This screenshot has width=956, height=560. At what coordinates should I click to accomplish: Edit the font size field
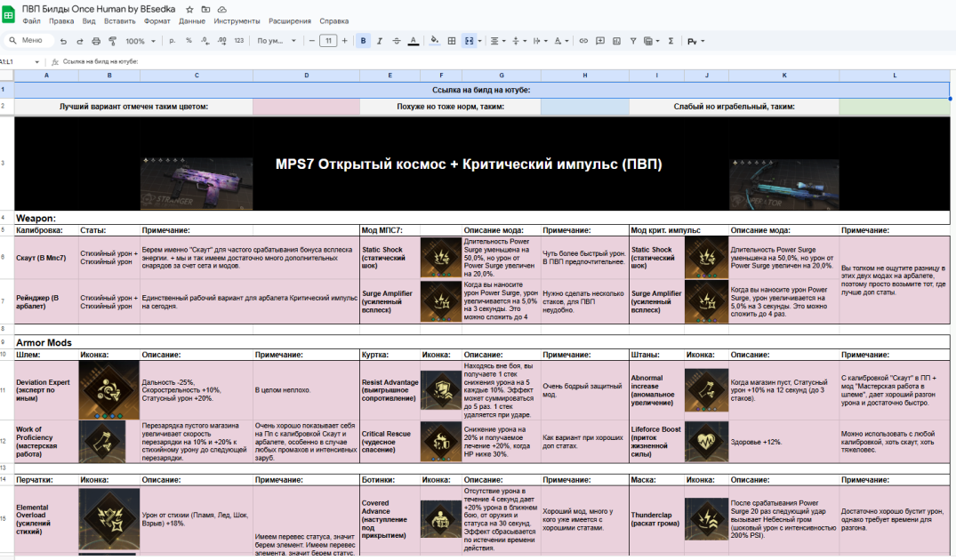tap(328, 41)
